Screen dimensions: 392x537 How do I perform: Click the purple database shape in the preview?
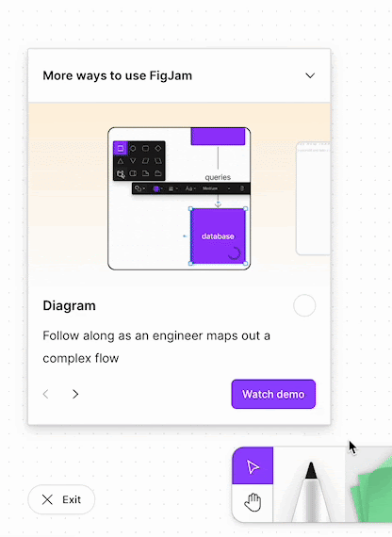click(218, 236)
